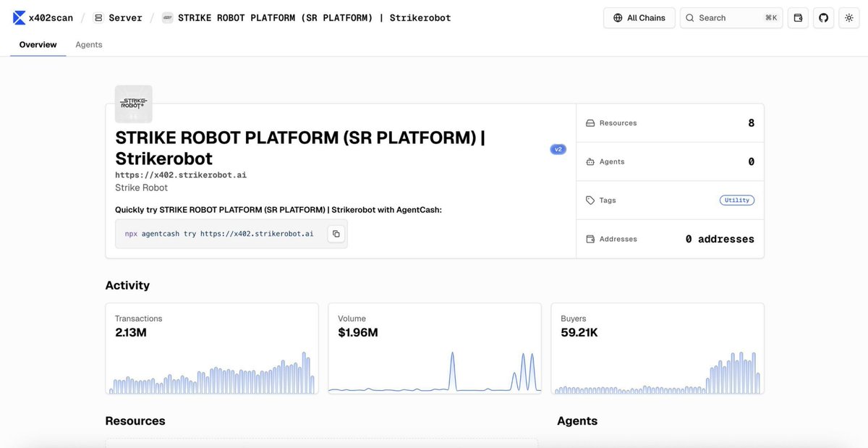
Task: Click the Search field
Action: [x=731, y=17]
